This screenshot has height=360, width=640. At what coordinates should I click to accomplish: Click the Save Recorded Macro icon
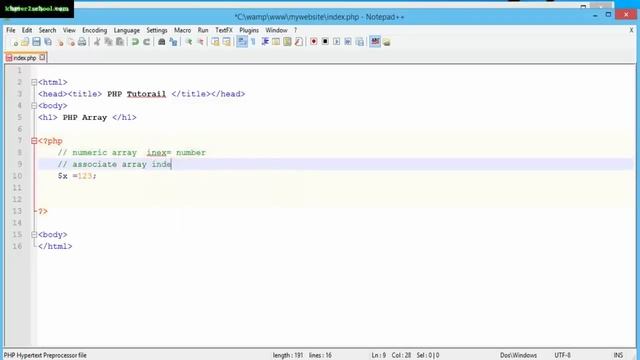tap(360, 42)
